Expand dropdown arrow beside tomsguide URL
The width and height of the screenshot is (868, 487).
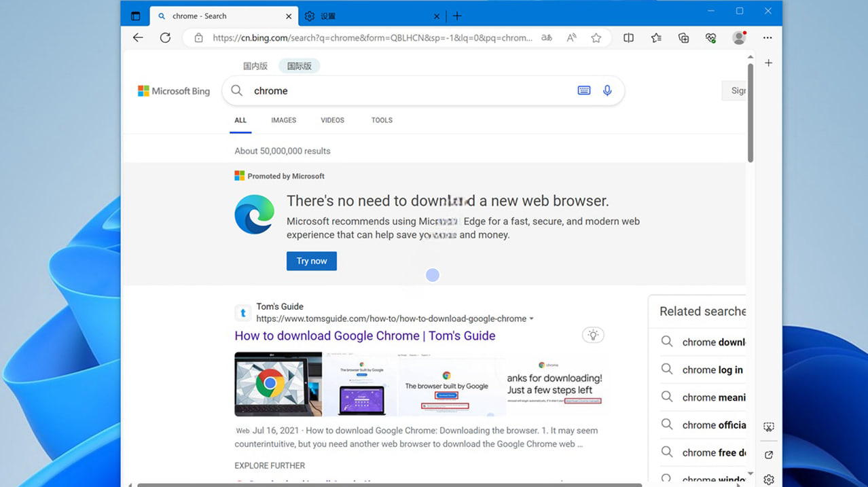(531, 319)
